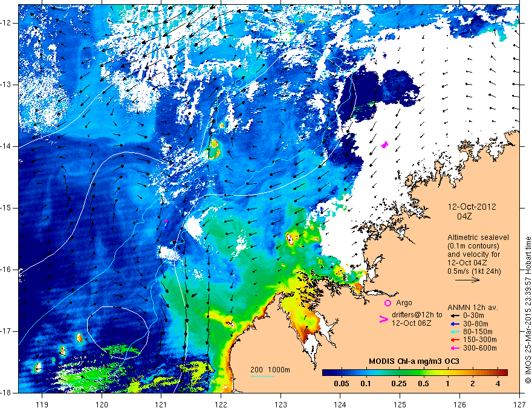
Task: Click the latitude axis label '-12'
Action: click(x=6, y=23)
